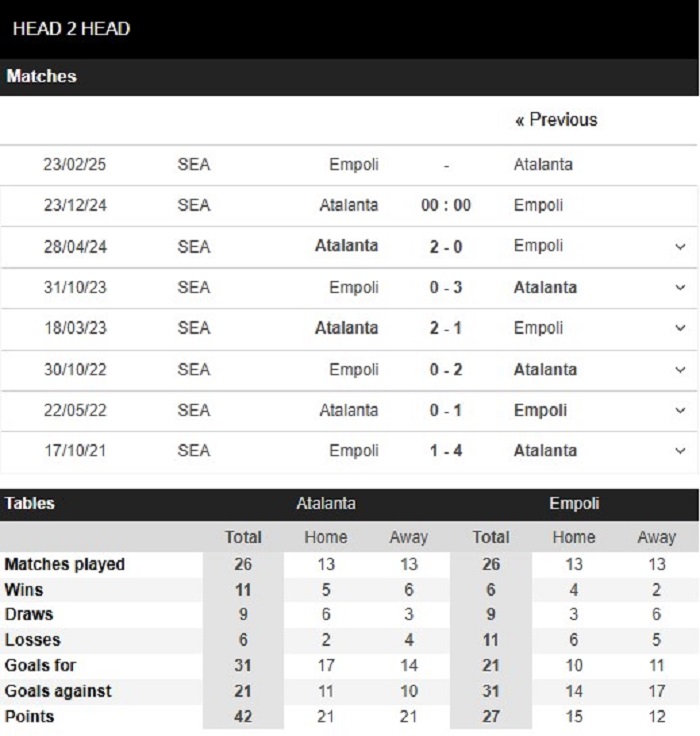Click the Points row label in Tables
700x736 pixels.
29,716
